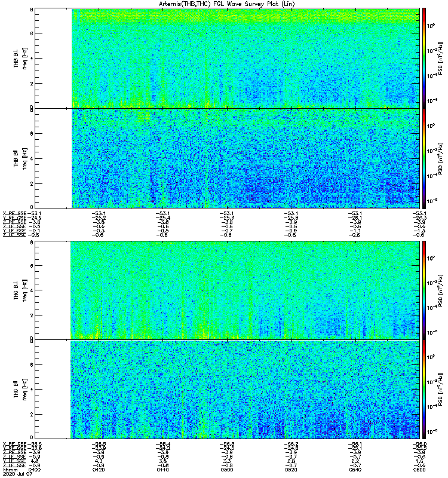Click the 'THC B⊥ freq [Hz]' axis label
Image resolution: width=448 pixels, height=478 pixels.
pyautogui.click(x=20, y=290)
